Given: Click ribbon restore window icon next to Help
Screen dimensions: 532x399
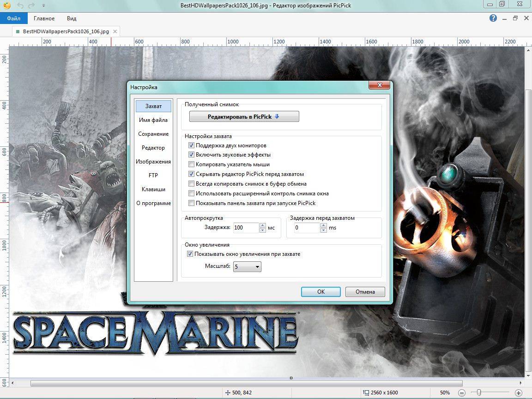Looking at the screenshot, I should tap(515, 18).
